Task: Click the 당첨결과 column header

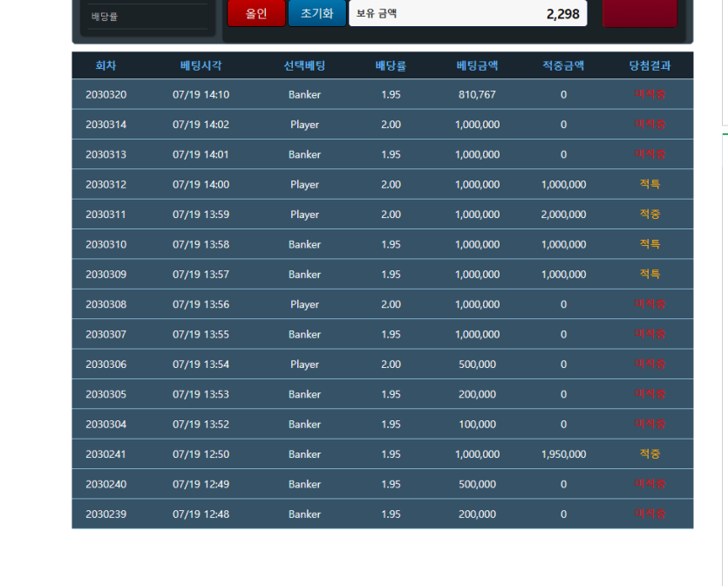Action: pyautogui.click(x=650, y=65)
